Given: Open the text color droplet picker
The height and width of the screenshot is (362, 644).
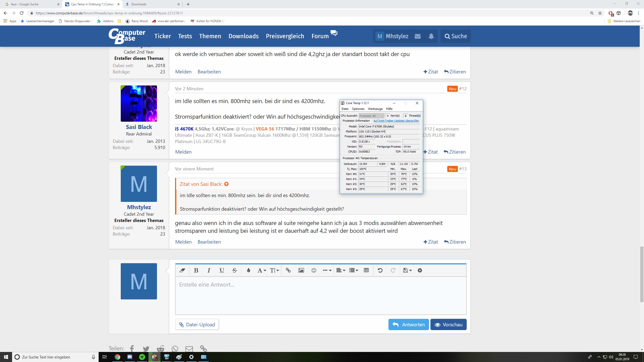Looking at the screenshot, I should pos(249,270).
